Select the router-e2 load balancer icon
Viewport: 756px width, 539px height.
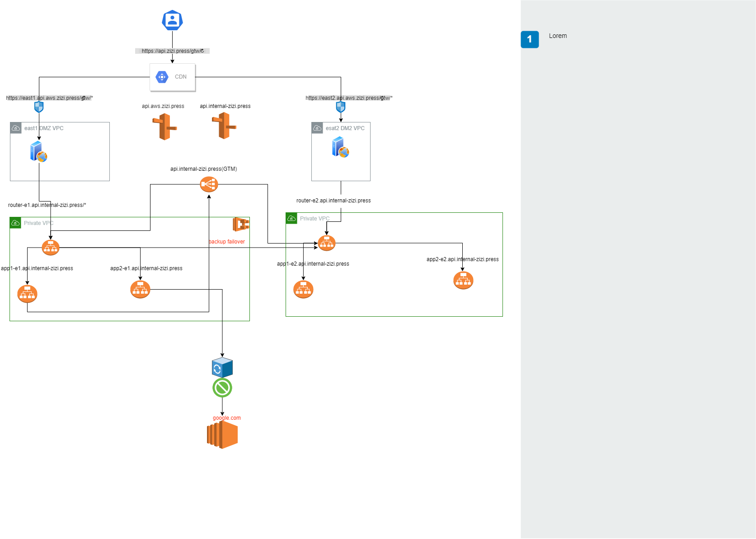click(327, 243)
